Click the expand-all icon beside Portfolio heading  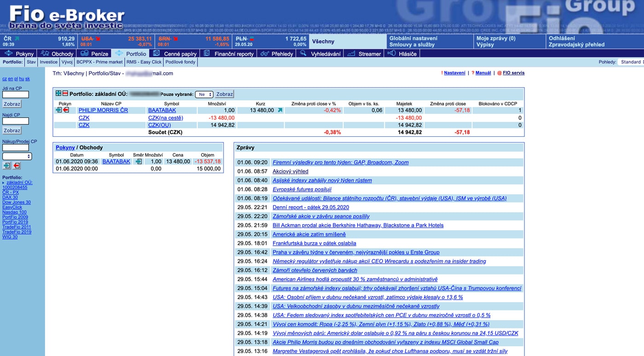pyautogui.click(x=58, y=93)
